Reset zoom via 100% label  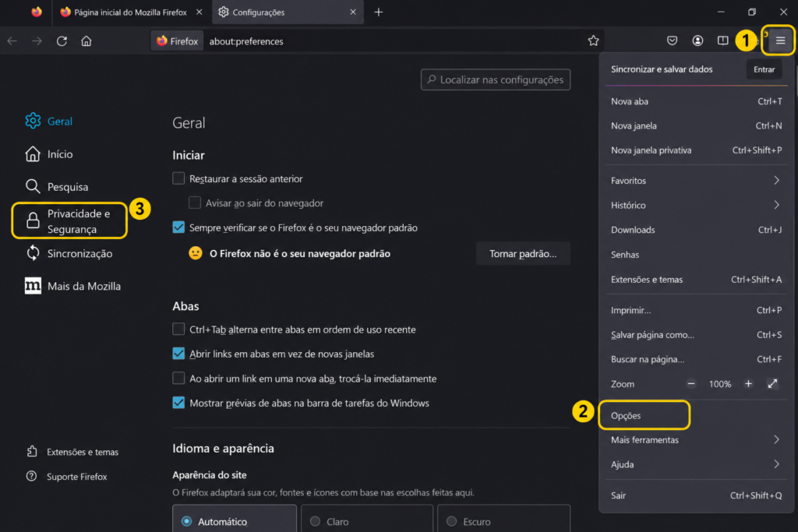[719, 384]
